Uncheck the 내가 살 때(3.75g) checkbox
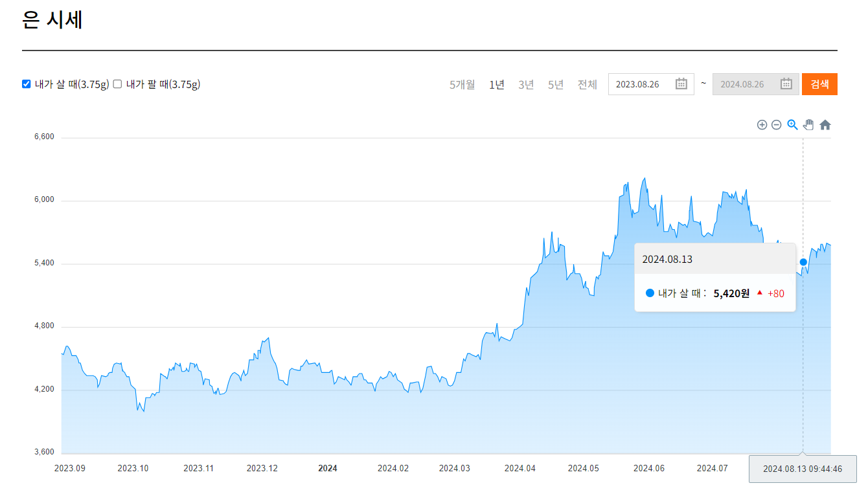The width and height of the screenshot is (868, 492). pos(27,84)
